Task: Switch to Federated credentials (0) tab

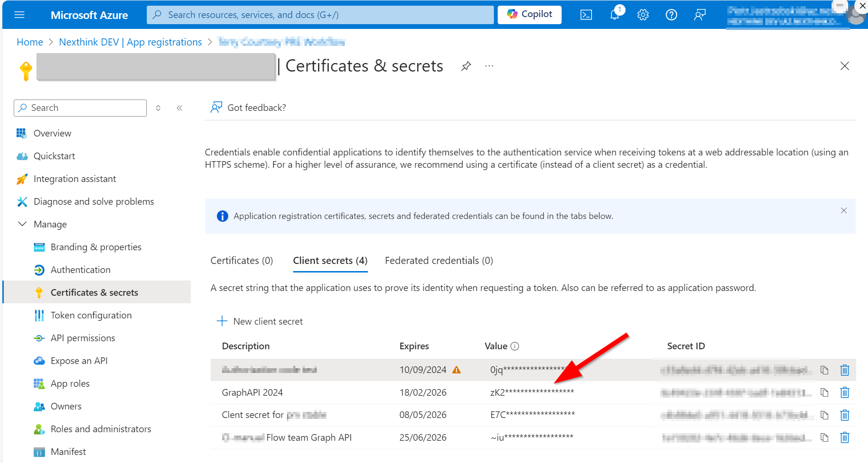Action: [x=438, y=261]
